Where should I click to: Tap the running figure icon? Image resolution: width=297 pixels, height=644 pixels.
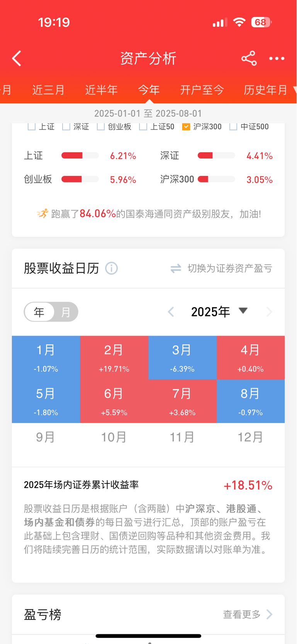42,214
